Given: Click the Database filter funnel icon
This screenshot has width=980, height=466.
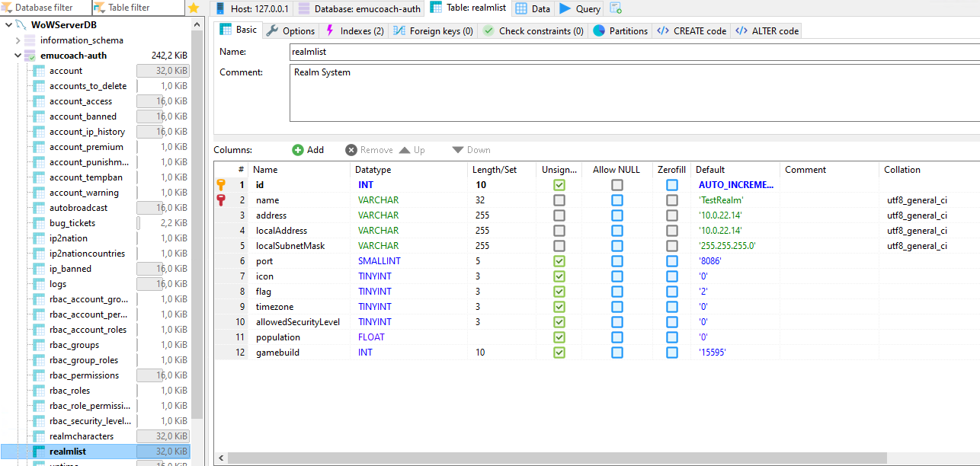Looking at the screenshot, I should (x=6, y=8).
